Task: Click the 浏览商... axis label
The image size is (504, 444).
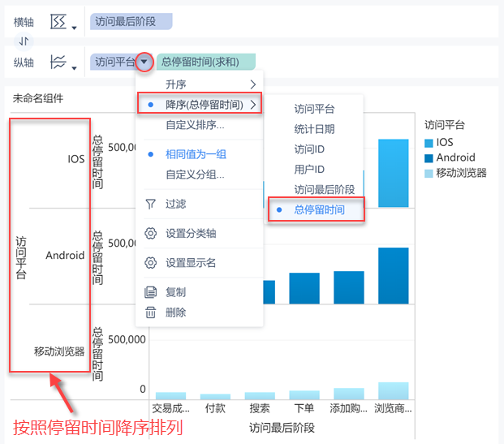Action: point(393,408)
